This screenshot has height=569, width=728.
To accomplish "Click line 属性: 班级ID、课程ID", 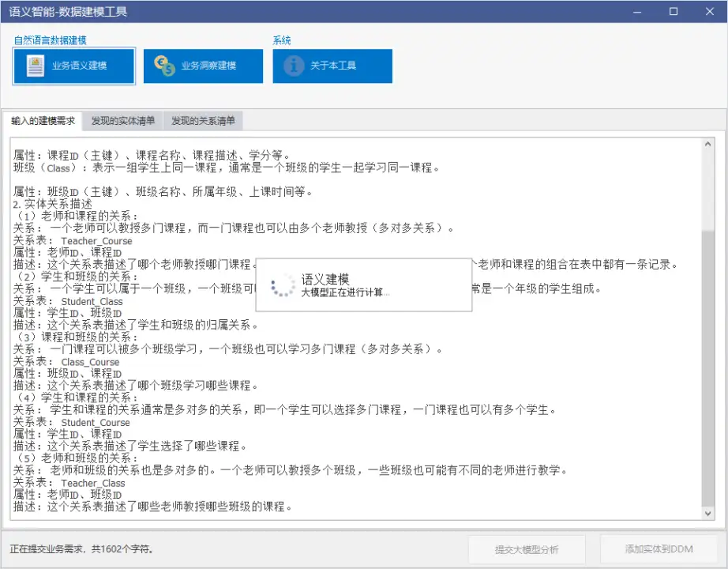I will (x=67, y=373).
